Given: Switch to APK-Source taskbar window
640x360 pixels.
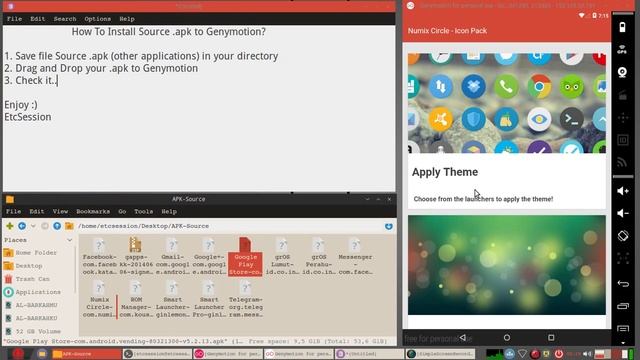Looking at the screenshot, I should (x=87, y=354).
